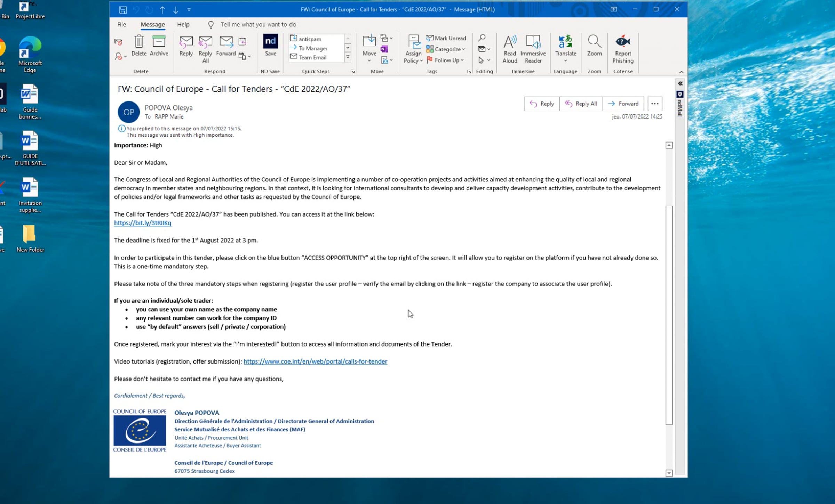Image resolution: width=835 pixels, height=504 pixels.
Task: Click the ribbon Forward envelope icon
Action: click(226, 46)
